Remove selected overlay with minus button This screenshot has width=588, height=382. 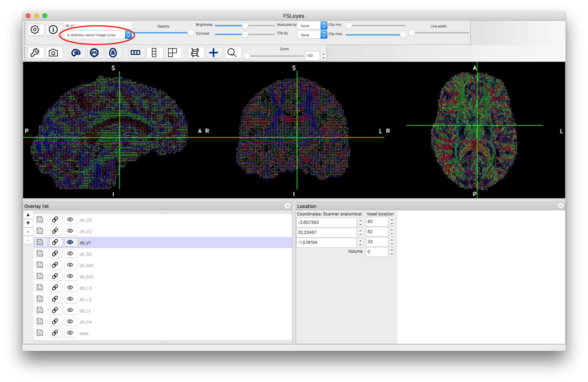(x=28, y=240)
